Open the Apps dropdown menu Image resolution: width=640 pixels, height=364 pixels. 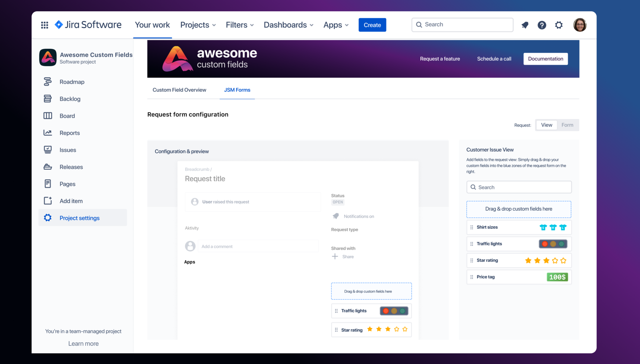coord(336,25)
